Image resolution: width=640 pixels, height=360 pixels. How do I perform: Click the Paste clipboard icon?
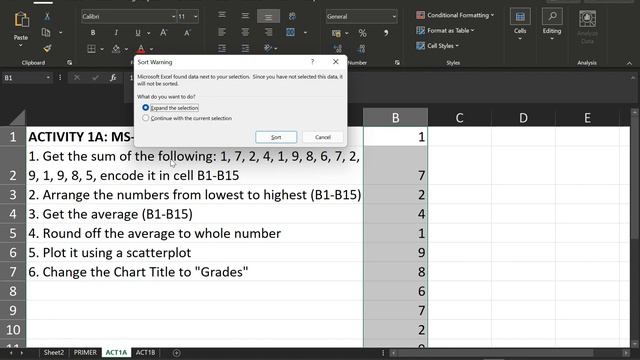[x=21, y=20]
